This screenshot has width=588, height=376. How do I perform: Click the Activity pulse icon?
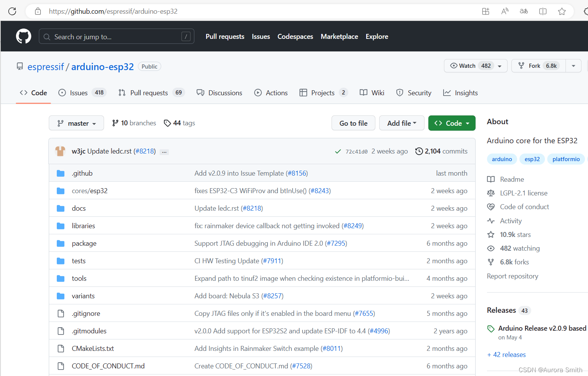[x=491, y=221]
